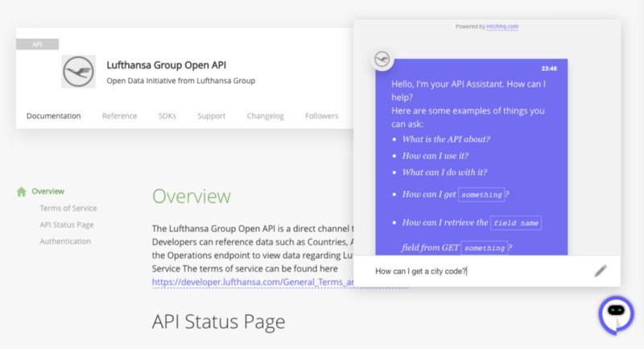Screen dimensions: 644x349
Task: Click "What is the API about?" example
Action: tap(446, 139)
